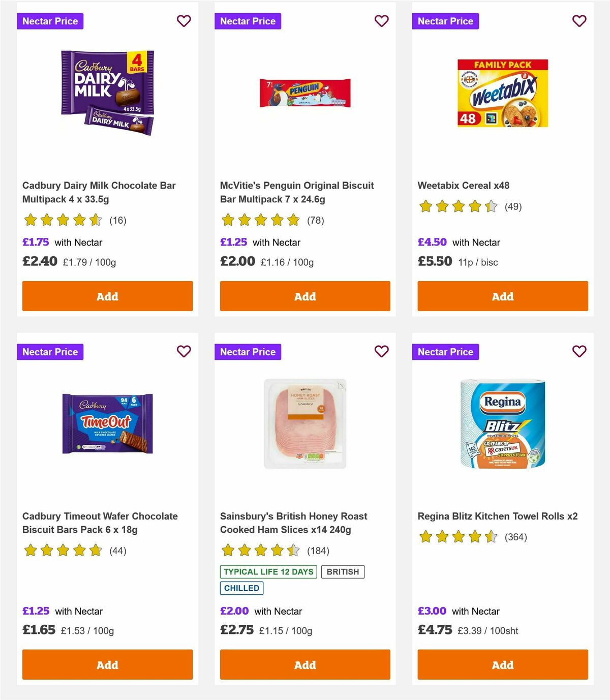The height and width of the screenshot is (700, 610).
Task: Click the heart icon on McVitie's Penguin biscuits
Action: point(381,21)
